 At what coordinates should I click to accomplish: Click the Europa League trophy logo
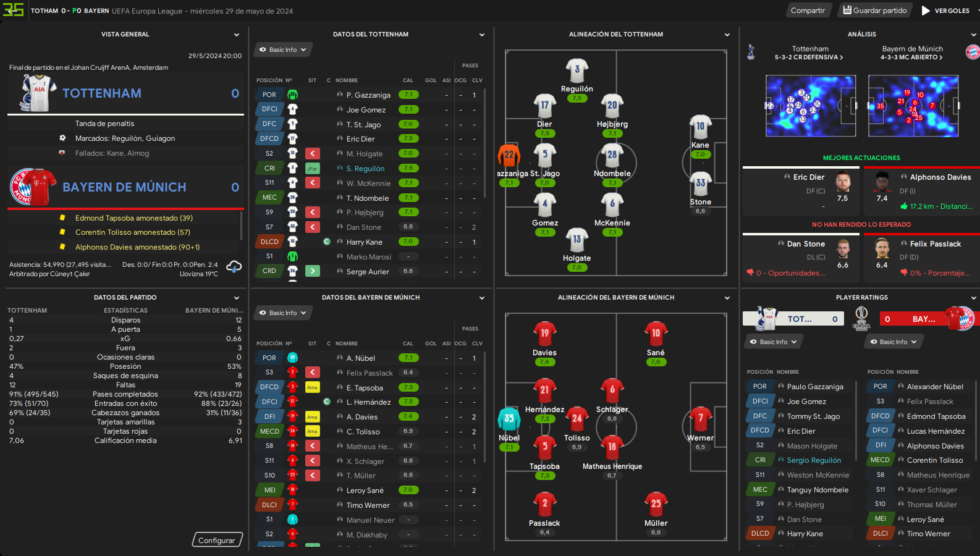(x=861, y=318)
